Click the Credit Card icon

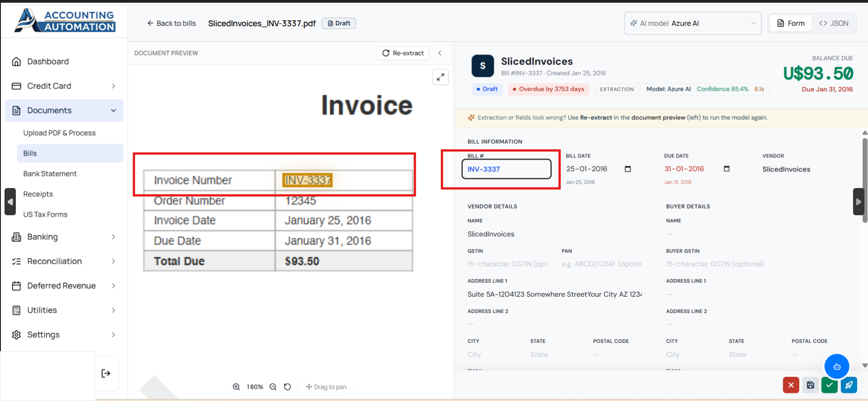[16, 86]
